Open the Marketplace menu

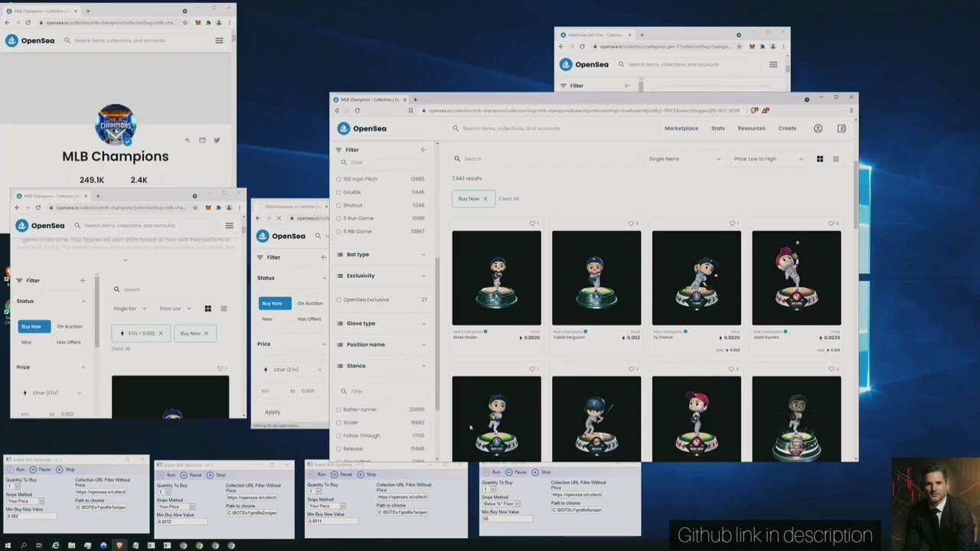(681, 129)
